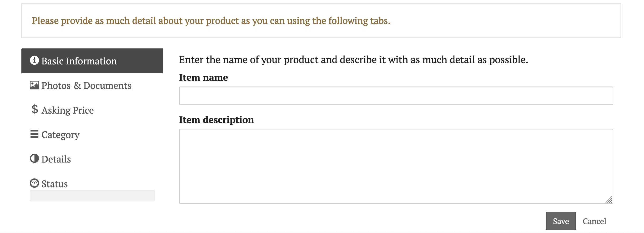Click the Cancel link
The width and height of the screenshot is (644, 233).
[x=595, y=221]
